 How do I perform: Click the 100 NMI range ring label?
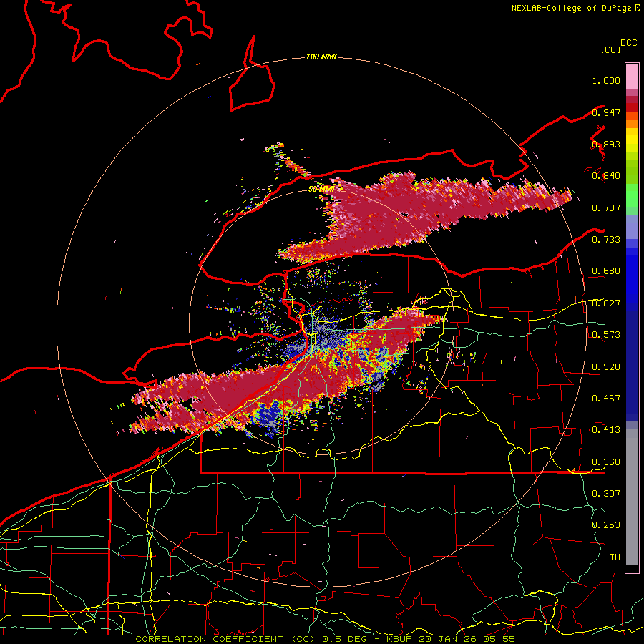pos(321,57)
